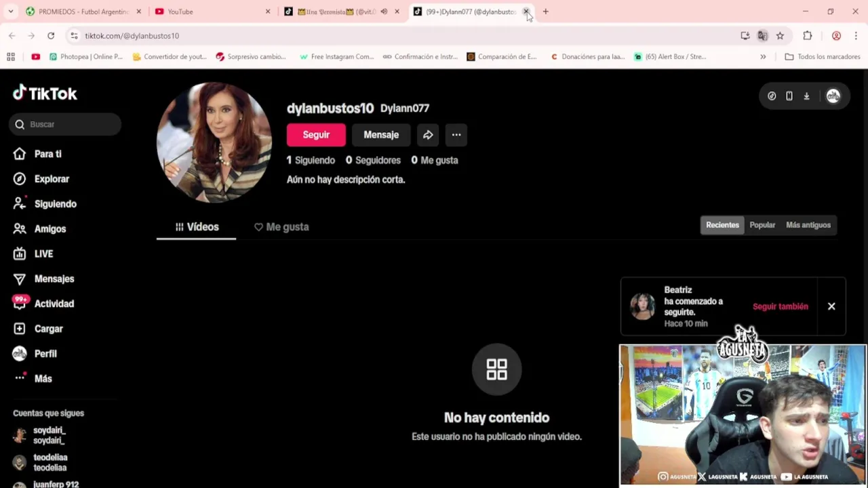Switch to the Videos tab

(197, 227)
